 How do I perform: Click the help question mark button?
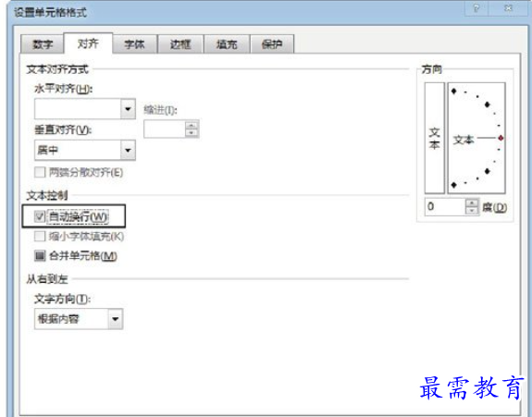[x=476, y=8]
